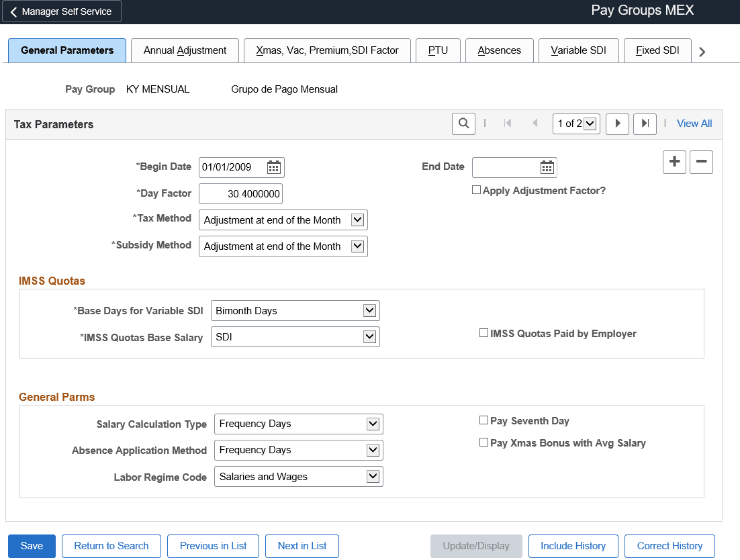This screenshot has height=560, width=740.
Task: Open End Date calendar picker
Action: (547, 167)
